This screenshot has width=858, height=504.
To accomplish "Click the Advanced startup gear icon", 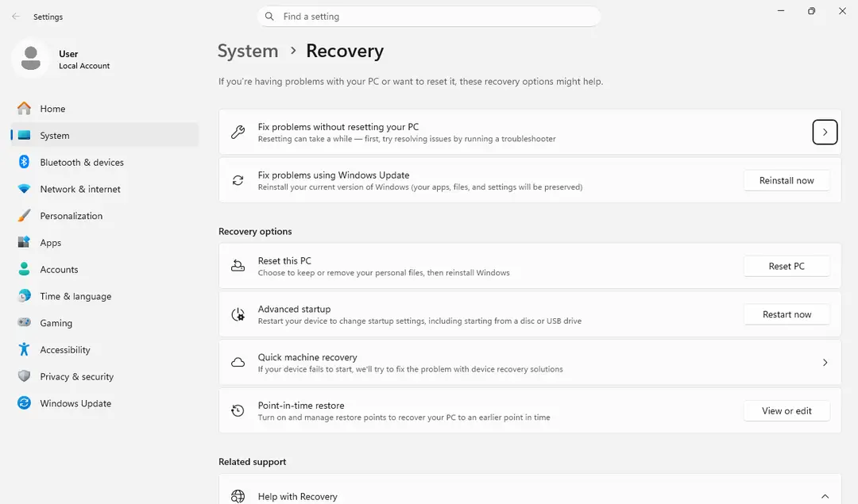I will (238, 314).
